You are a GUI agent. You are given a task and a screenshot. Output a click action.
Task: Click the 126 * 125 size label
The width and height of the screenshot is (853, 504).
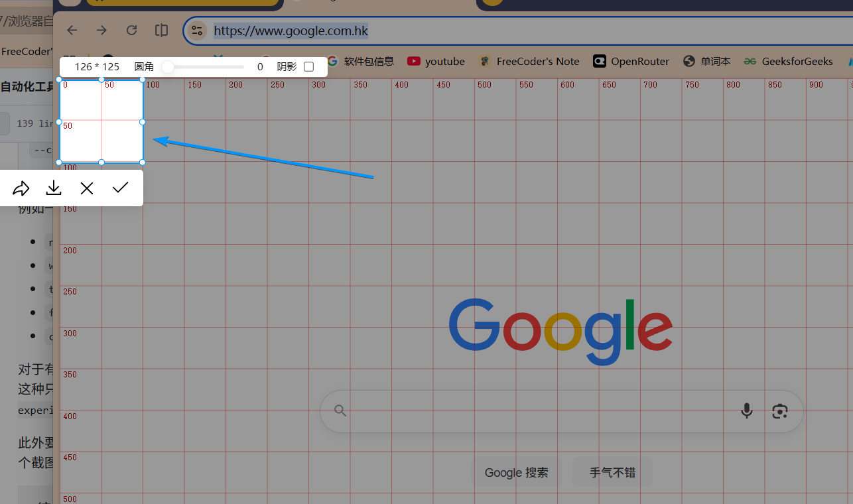97,67
